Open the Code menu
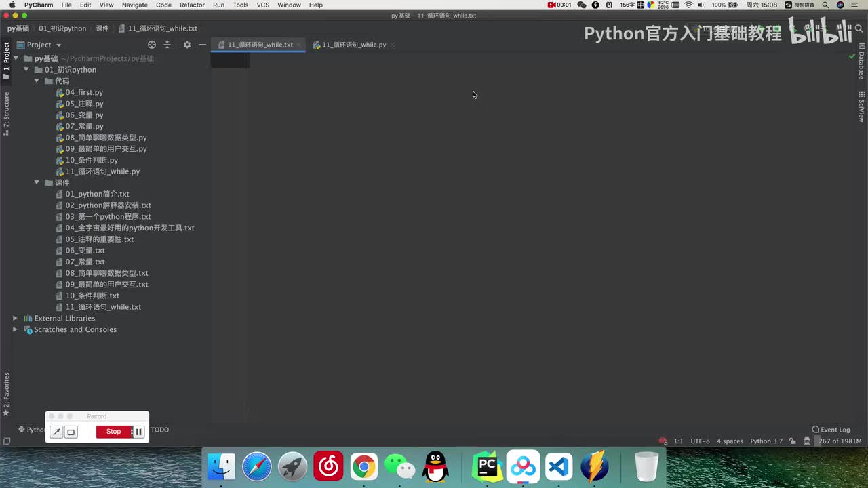The image size is (868, 488). [163, 5]
